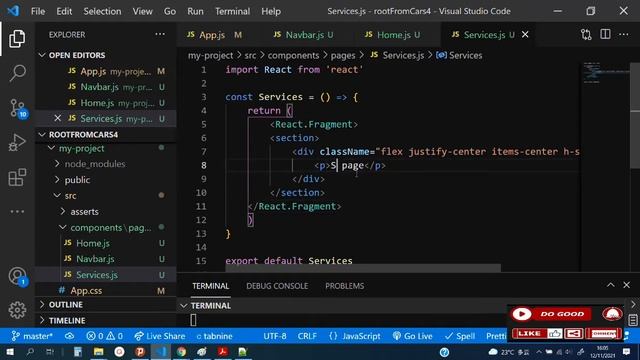Collapse the src folder
Screen dimensions: 640x360
(57, 196)
